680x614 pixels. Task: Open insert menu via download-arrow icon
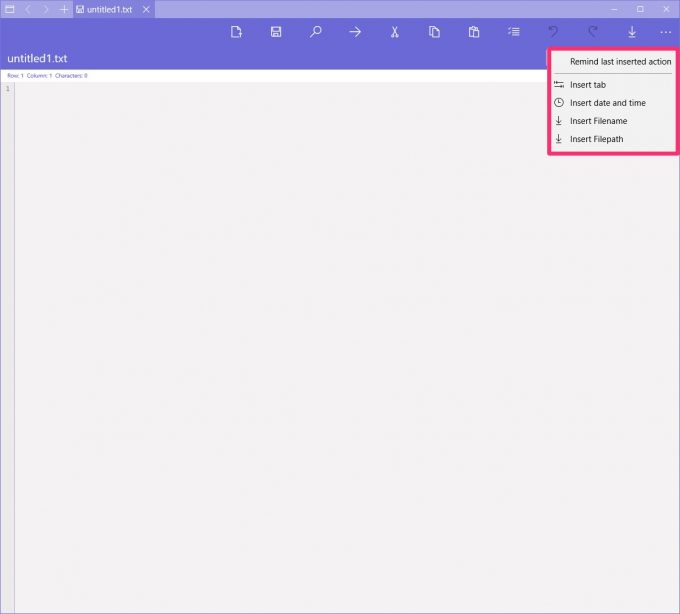(632, 32)
